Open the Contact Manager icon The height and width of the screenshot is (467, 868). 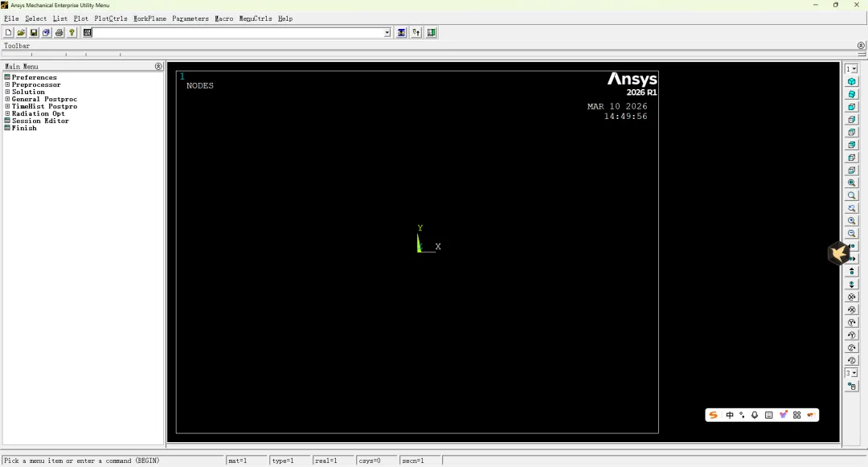[x=432, y=33]
